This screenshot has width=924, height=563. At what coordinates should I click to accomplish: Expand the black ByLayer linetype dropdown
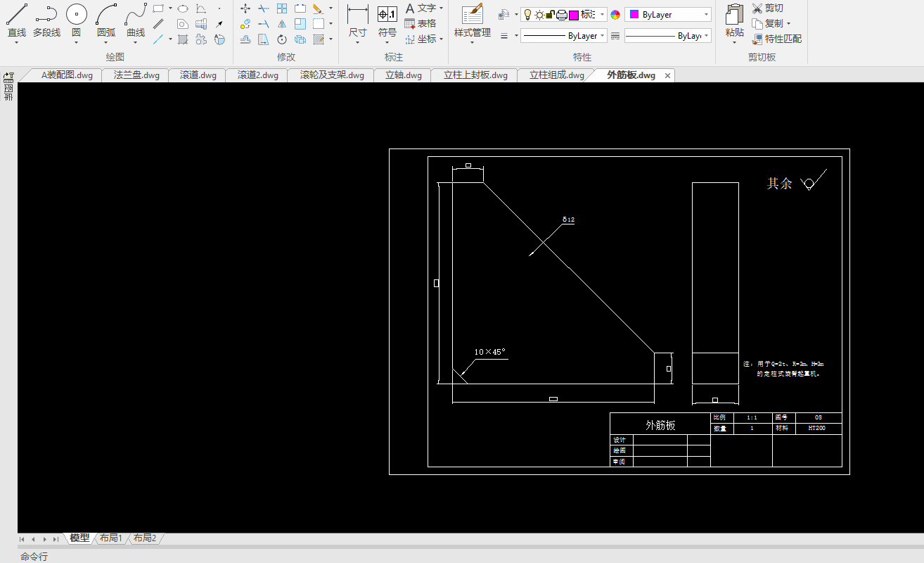(x=563, y=36)
